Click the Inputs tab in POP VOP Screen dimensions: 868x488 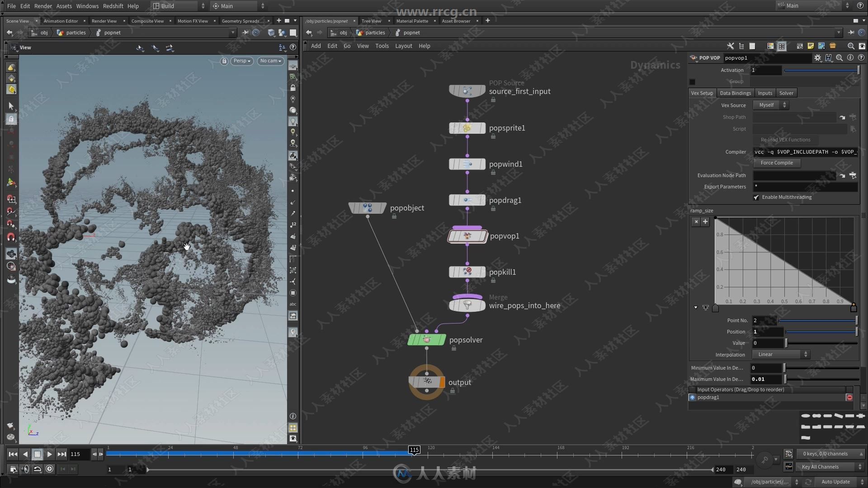pos(765,93)
